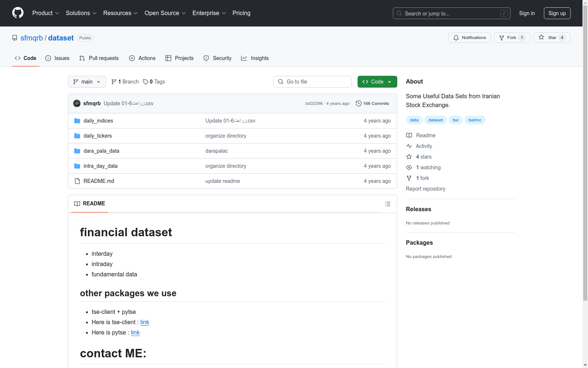Open the Security tab

[x=218, y=58]
